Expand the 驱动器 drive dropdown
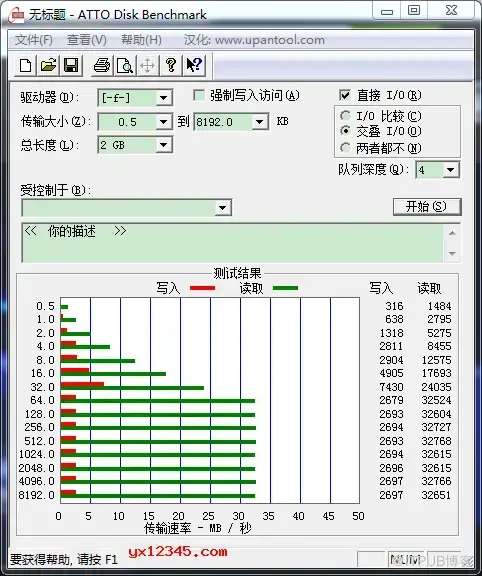 click(163, 98)
